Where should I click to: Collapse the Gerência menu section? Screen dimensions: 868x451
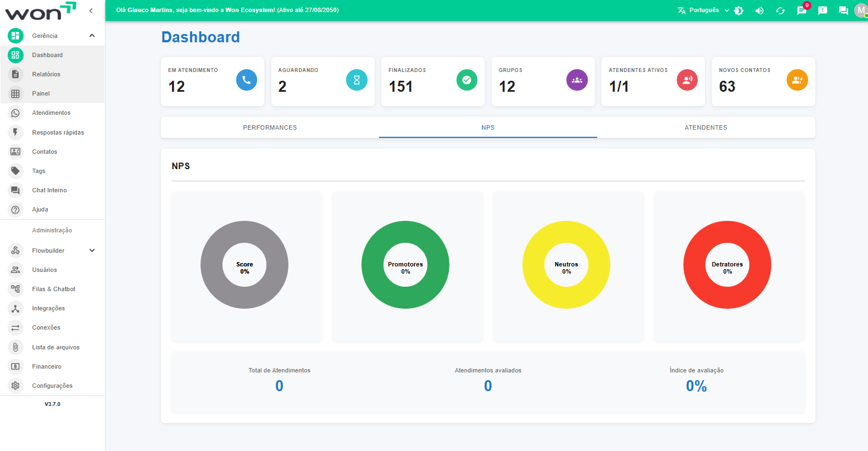point(92,36)
